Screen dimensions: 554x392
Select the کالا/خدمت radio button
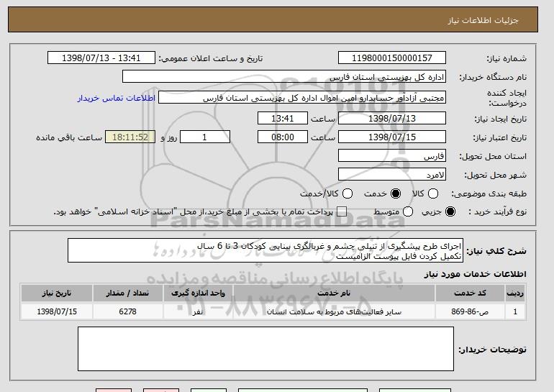click(x=348, y=193)
